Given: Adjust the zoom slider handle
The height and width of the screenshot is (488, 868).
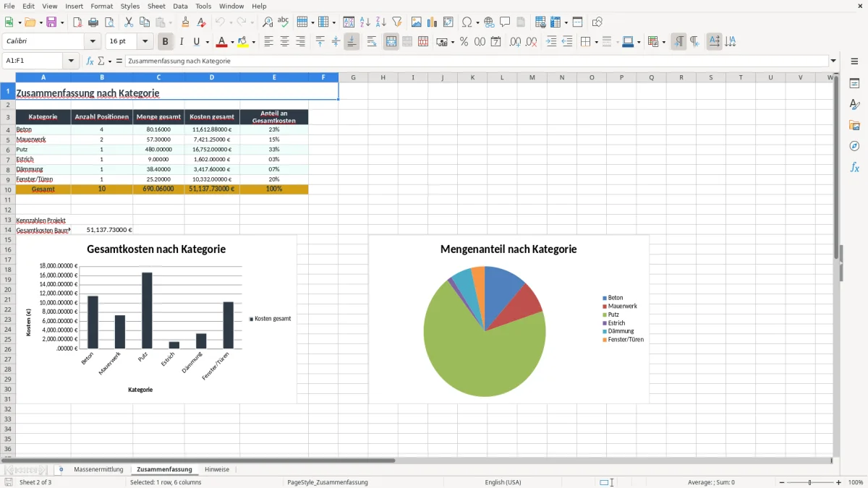Looking at the screenshot, I should click(x=809, y=482).
